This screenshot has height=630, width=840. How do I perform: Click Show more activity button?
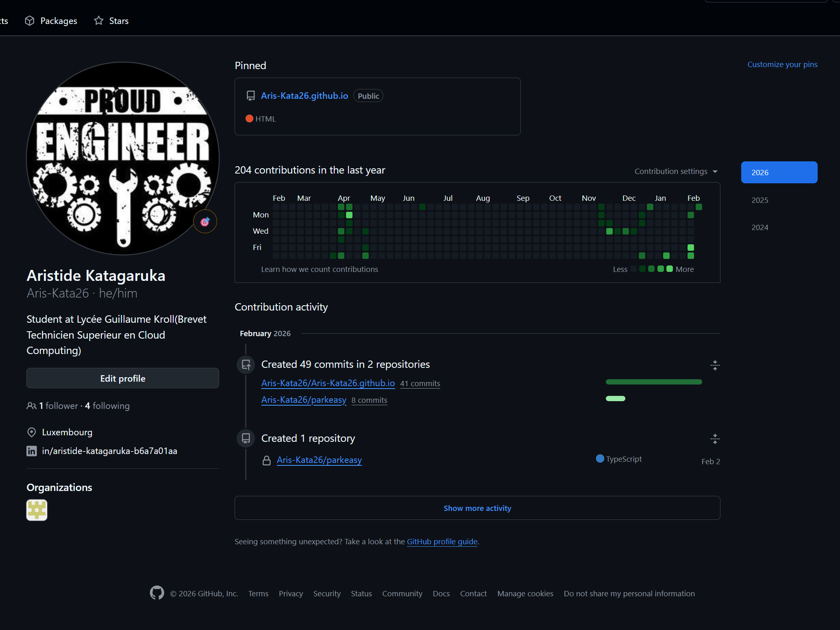point(477,508)
